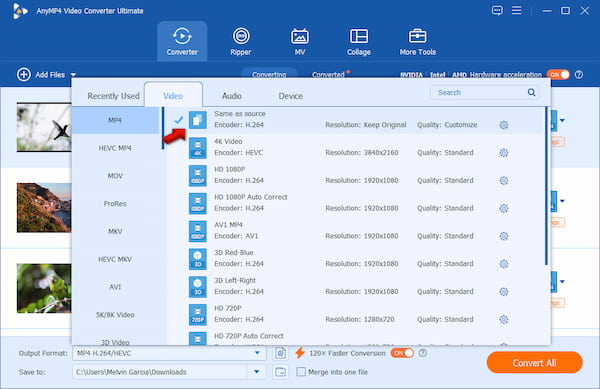Click help icon next to 120× Faster Conversion
The image size is (600, 389).
point(422,353)
